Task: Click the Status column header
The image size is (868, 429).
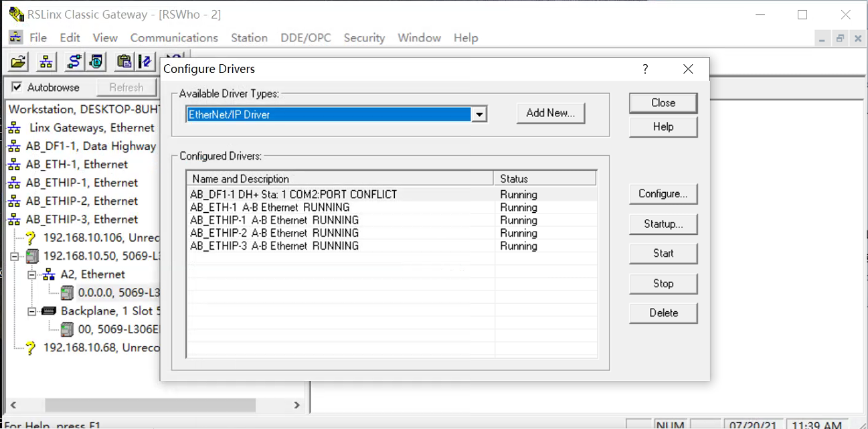Action: click(x=545, y=179)
